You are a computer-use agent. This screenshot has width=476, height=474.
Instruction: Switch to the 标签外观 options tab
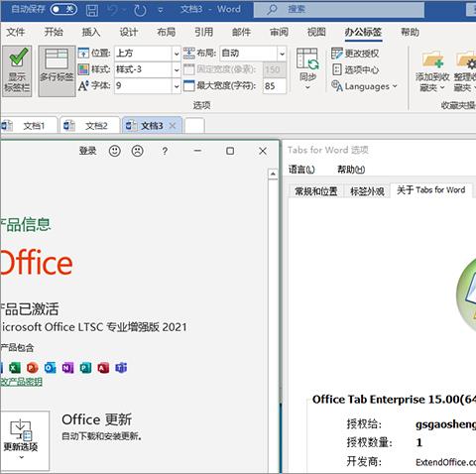pos(367,191)
